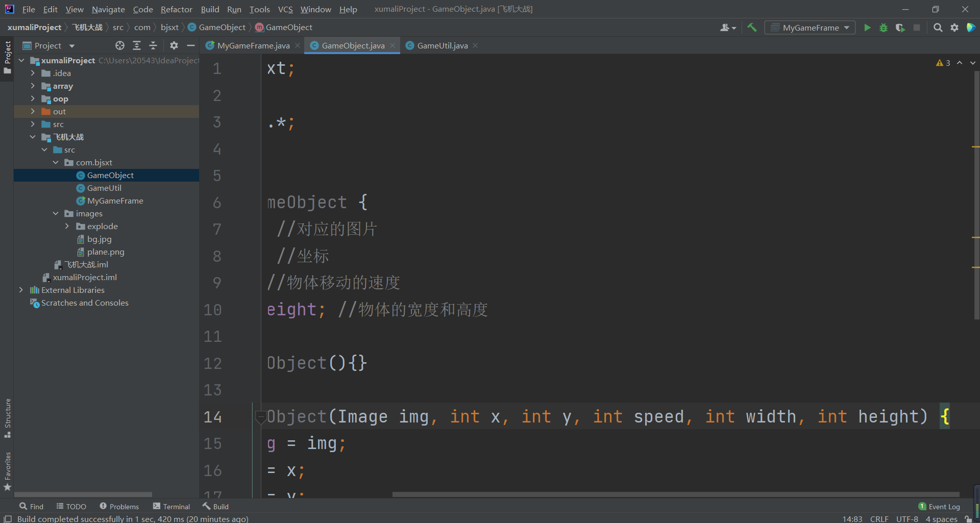Click the JetBrains Toolbox logo icon at top right
Image resolution: width=980 pixels, height=523 pixels.
point(971,28)
